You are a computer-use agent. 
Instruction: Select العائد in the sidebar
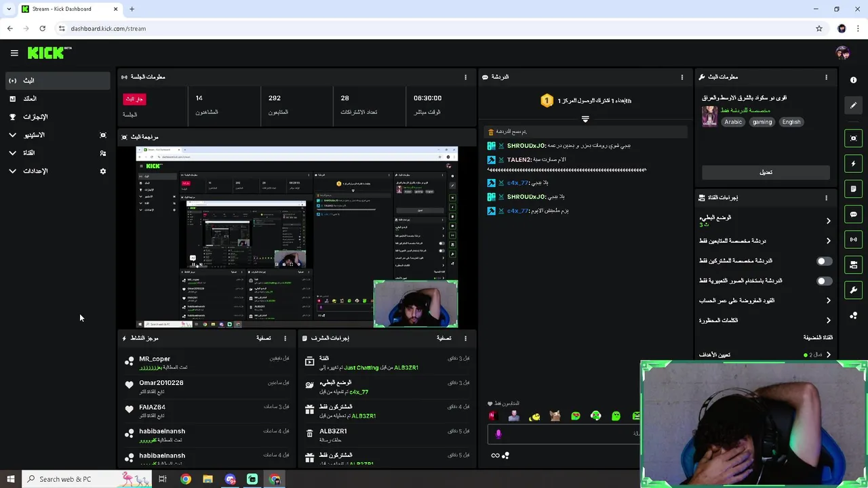pyautogui.click(x=57, y=99)
